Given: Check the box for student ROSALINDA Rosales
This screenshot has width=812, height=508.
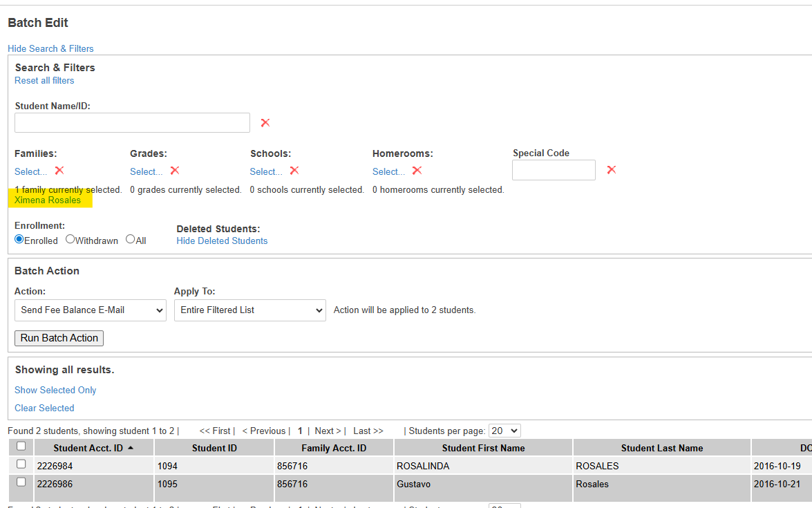Looking at the screenshot, I should click(21, 464).
